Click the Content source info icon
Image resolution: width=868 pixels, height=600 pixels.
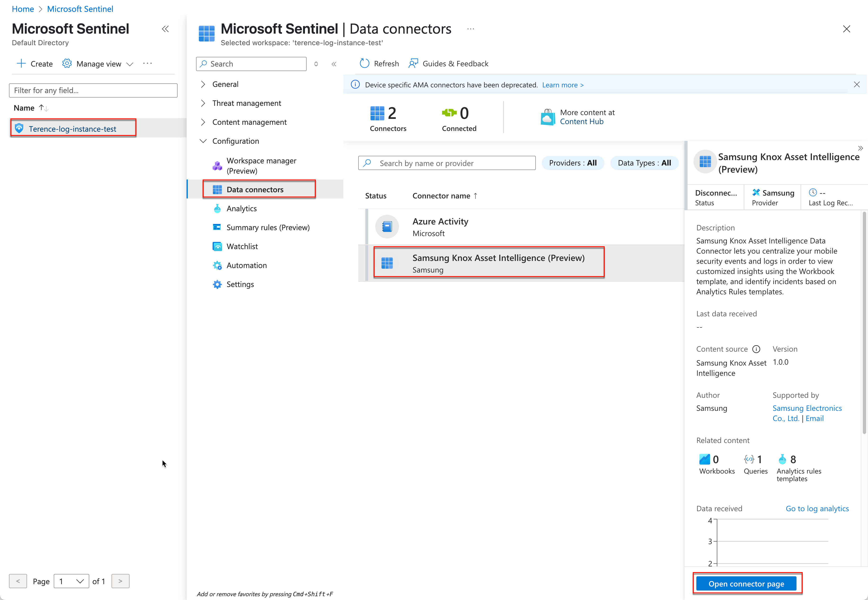(756, 349)
